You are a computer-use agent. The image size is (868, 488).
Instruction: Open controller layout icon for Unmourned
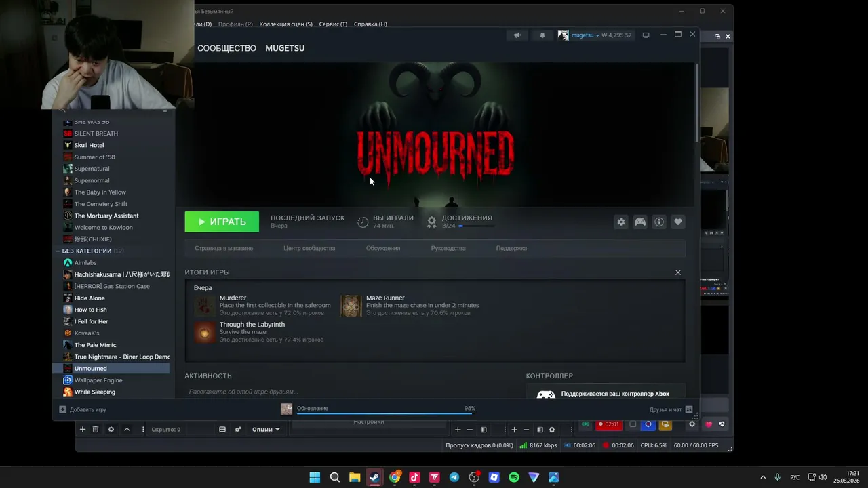[x=639, y=222]
